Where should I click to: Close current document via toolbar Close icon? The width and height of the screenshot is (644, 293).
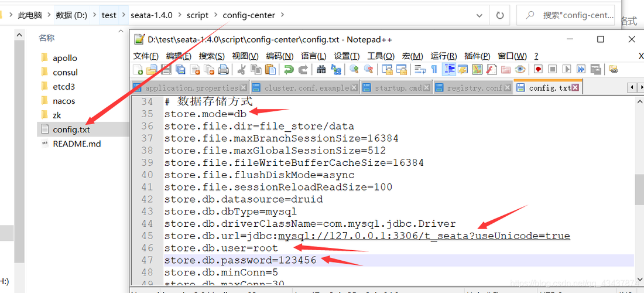(195, 70)
